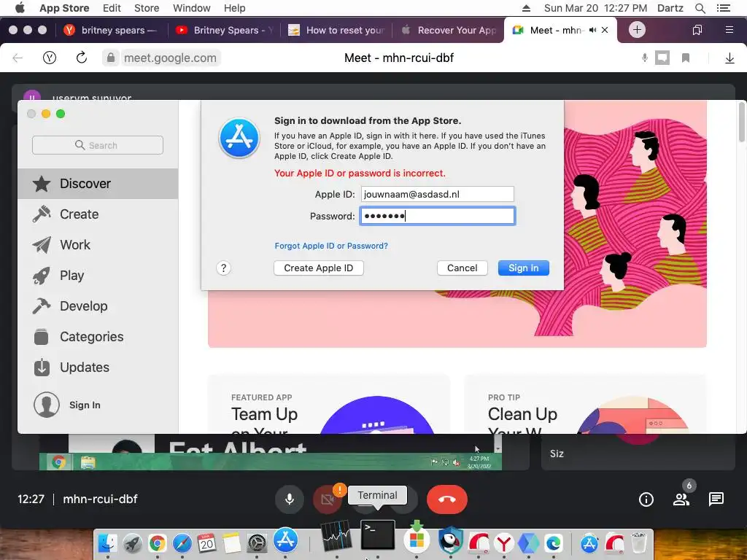Viewport: 747px width, 560px height.
Task: Click the App Store window scrollbar
Action: [742, 122]
